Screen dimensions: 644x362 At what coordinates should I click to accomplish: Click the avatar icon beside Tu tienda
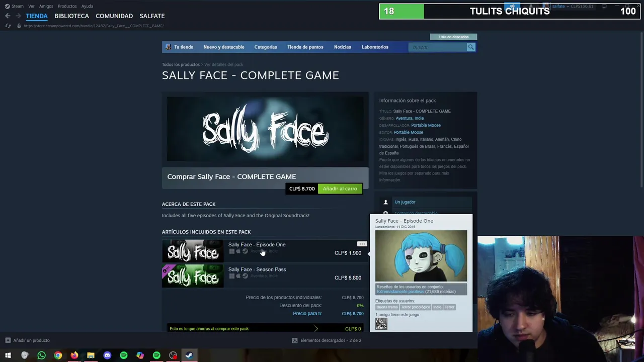pos(169,47)
